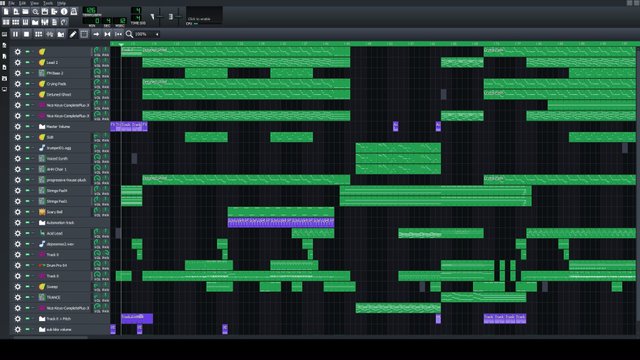Open the FX Mixer window icon
This screenshot has width=640, height=360.
point(45,22)
